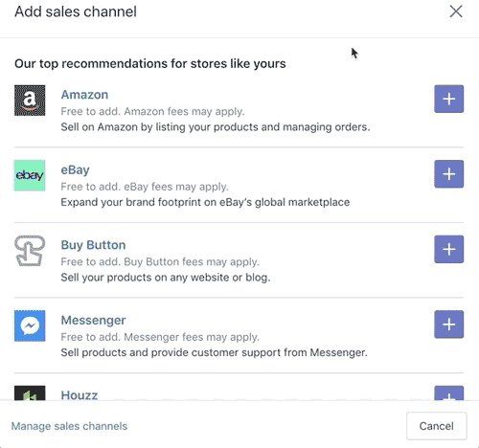Open the Messenger channel title link
The image size is (479, 448).
pyautogui.click(x=93, y=320)
